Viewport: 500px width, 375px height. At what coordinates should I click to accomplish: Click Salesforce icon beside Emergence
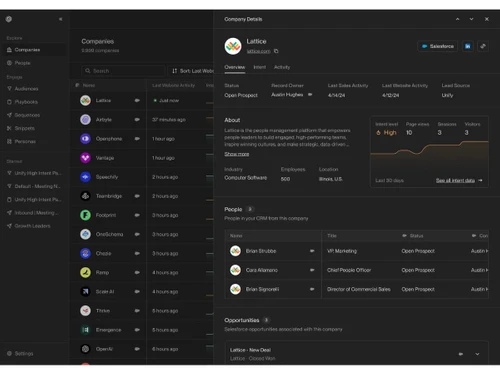point(137,330)
